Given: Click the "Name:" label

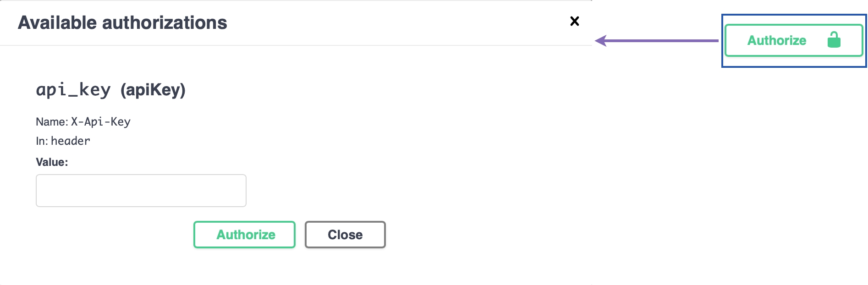Looking at the screenshot, I should (x=52, y=122).
